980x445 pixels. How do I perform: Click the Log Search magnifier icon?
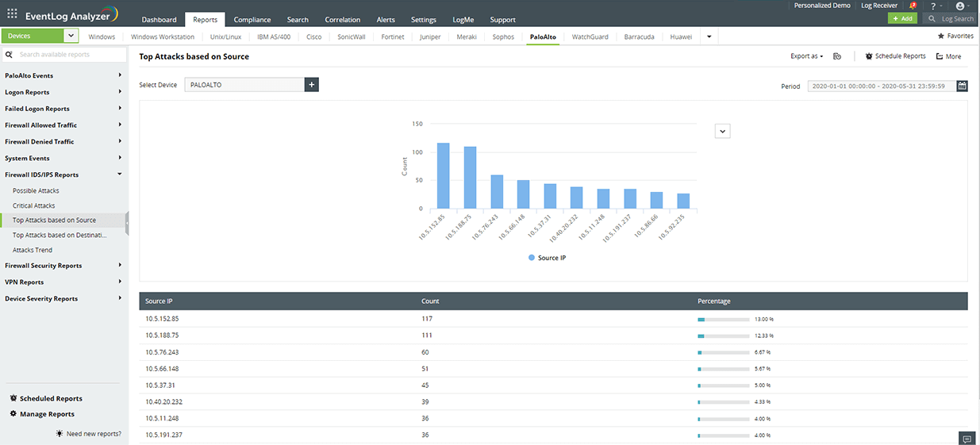933,18
